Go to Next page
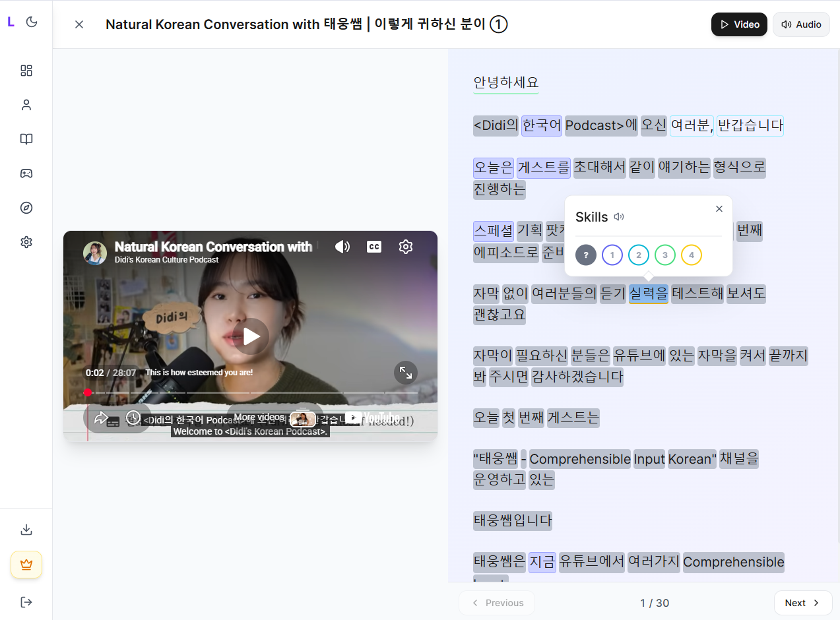The image size is (840, 620). point(803,603)
